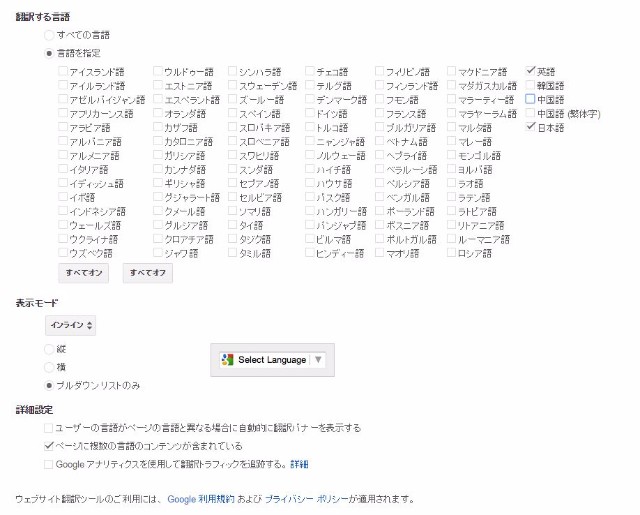Choose the 縦 layout radio button
The image size is (640, 515).
pos(49,349)
